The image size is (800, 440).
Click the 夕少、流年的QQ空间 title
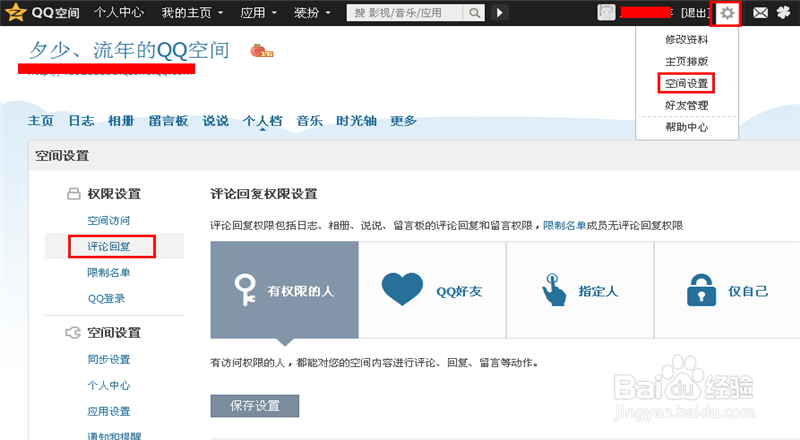[x=129, y=51]
